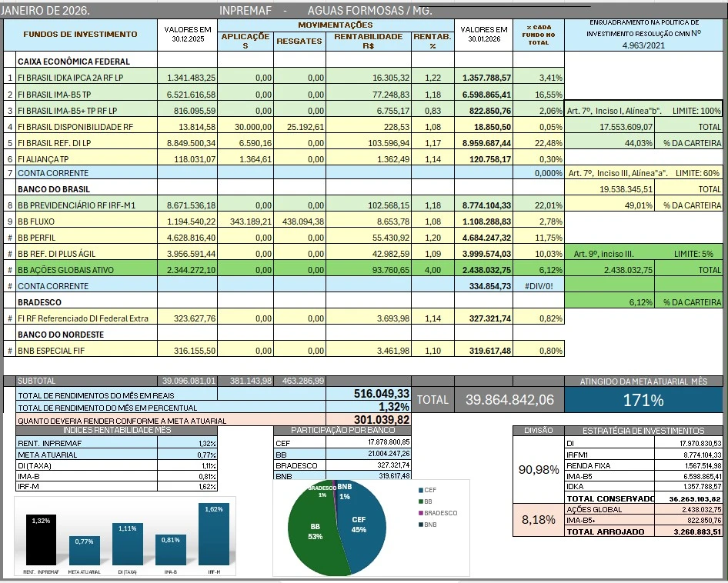Image resolution: width=728 pixels, height=583 pixels.
Task: Select the 90,98% divisão cell
Action: click(538, 469)
